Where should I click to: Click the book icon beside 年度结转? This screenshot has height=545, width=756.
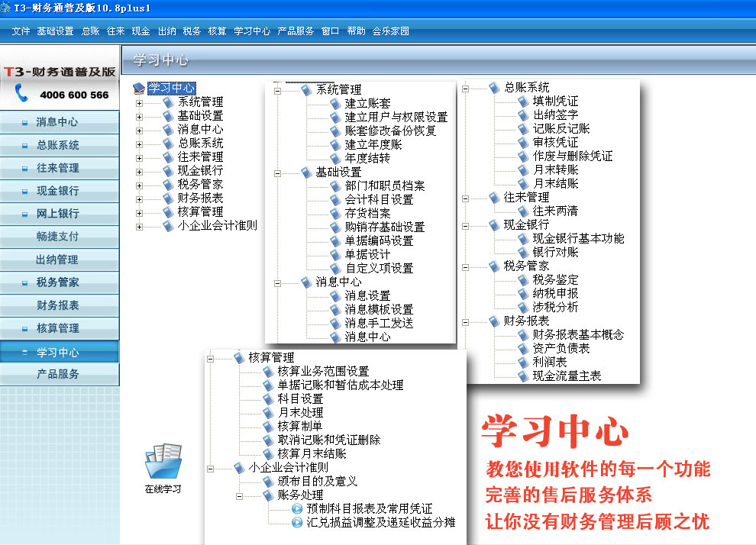(x=335, y=158)
